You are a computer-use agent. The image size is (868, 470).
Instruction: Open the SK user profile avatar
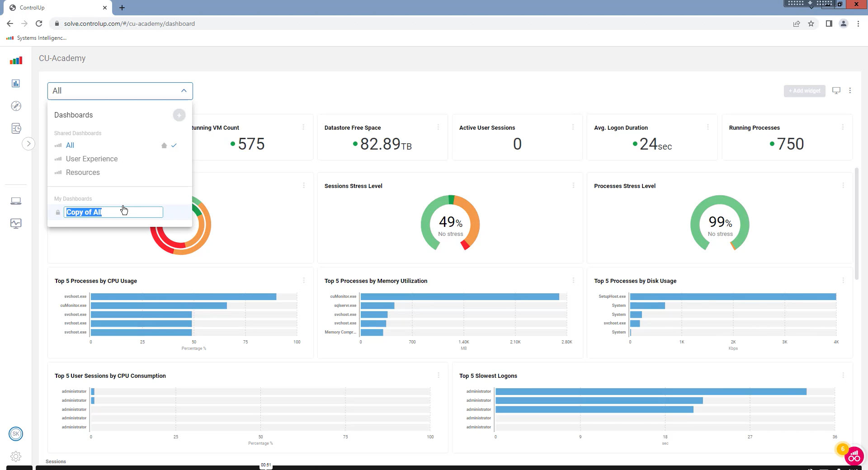pyautogui.click(x=16, y=434)
